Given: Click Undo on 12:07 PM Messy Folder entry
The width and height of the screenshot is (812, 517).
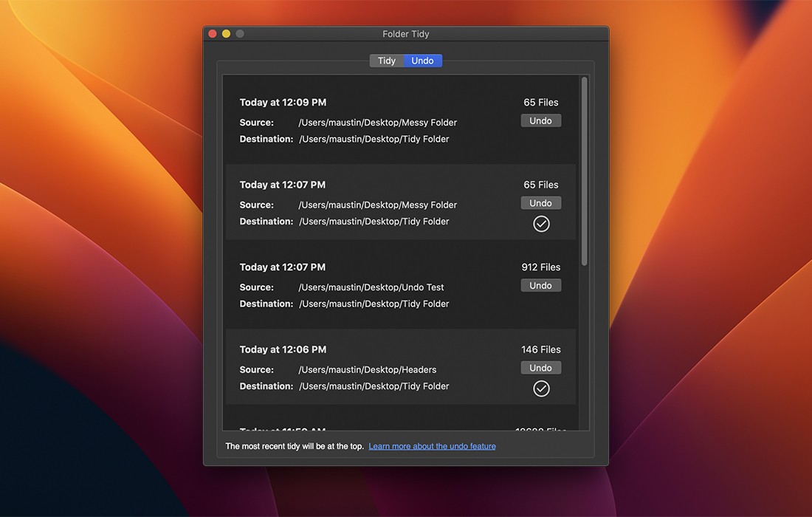Looking at the screenshot, I should pos(540,203).
